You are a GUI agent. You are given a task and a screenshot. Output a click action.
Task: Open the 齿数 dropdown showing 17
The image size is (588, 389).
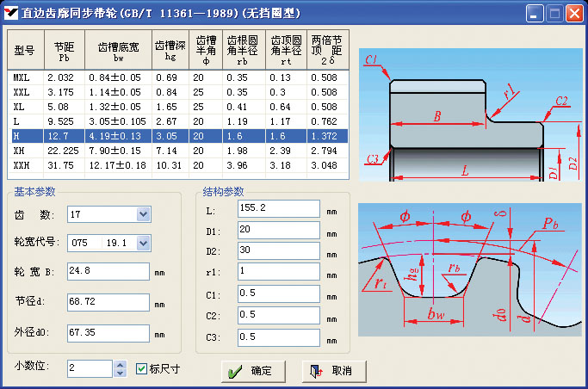(x=143, y=214)
